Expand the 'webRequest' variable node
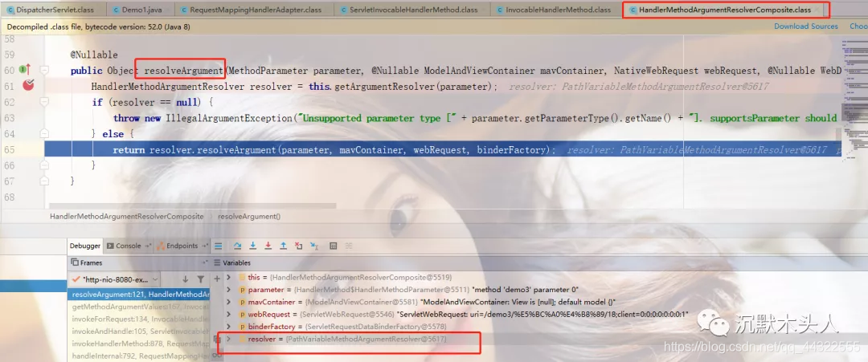The image size is (868, 362). [x=229, y=315]
